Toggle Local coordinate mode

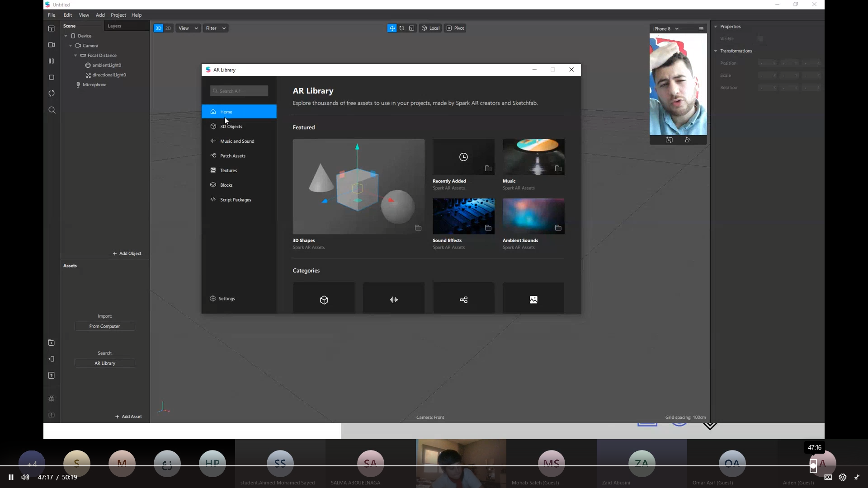click(430, 28)
